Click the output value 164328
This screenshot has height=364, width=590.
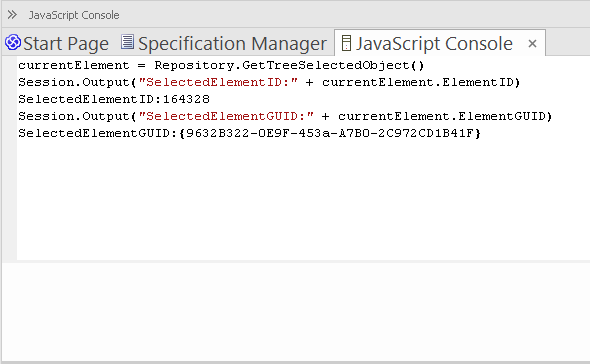pyautogui.click(x=186, y=99)
